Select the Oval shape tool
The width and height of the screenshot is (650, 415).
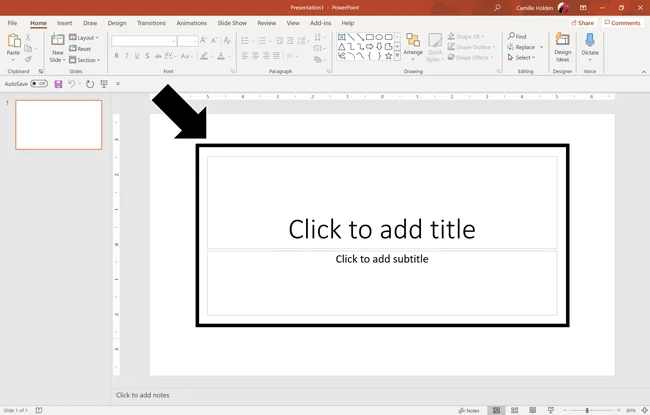(379, 37)
